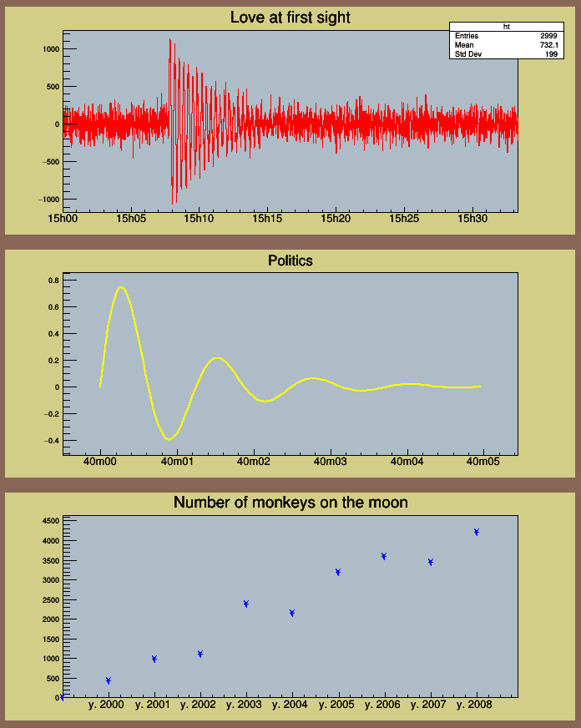Click the 40m03 axis label in Politics

330,462
